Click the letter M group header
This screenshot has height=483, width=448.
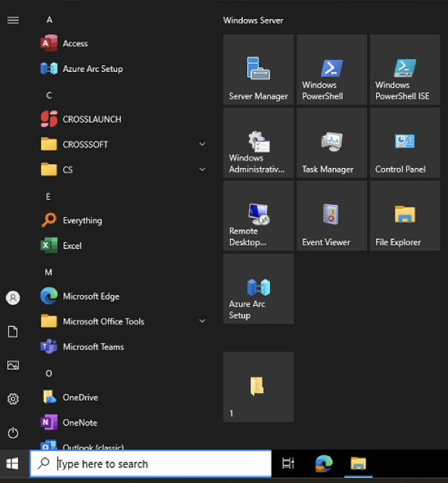coord(48,273)
